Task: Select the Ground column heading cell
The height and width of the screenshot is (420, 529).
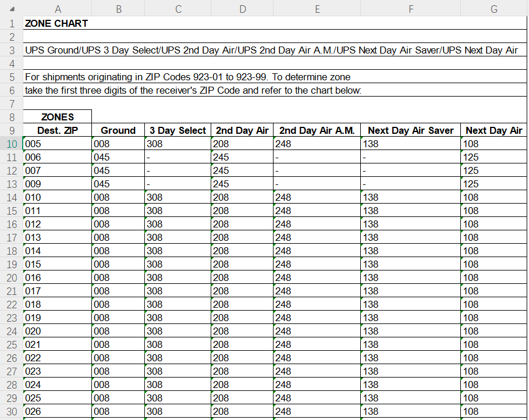Action: click(x=118, y=130)
